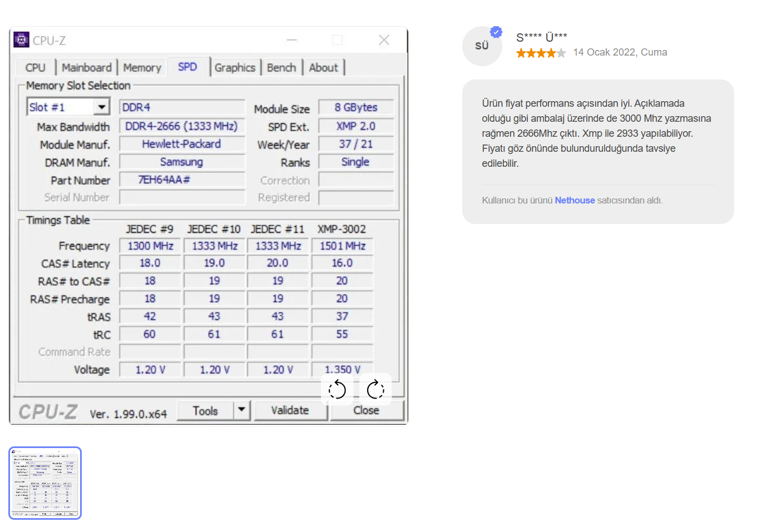Click the 1300 MHz frequency cell
Screen dimensions: 757x532
[150, 246]
